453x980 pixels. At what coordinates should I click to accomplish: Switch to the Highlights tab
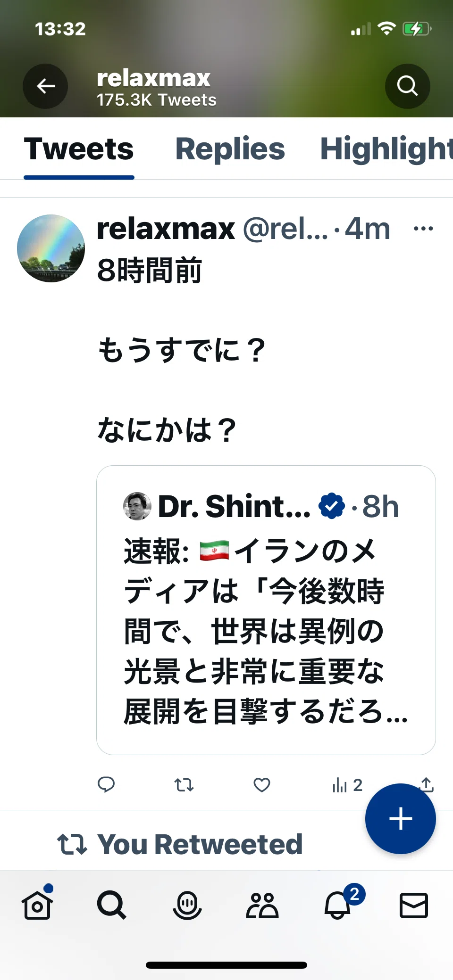click(x=386, y=149)
